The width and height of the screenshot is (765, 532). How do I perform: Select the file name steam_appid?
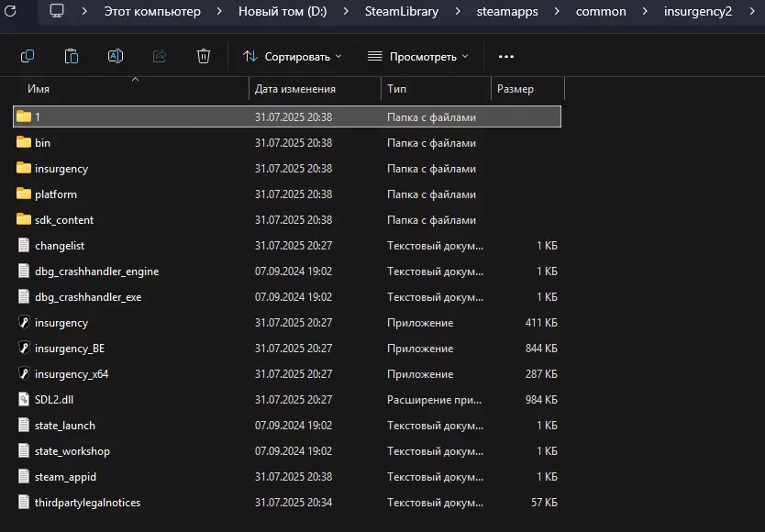pos(65,477)
